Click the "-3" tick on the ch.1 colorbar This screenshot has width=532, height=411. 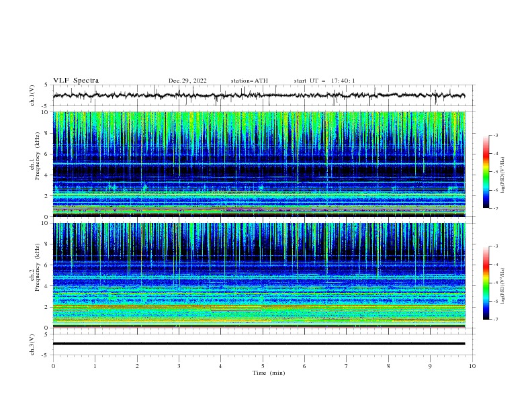coord(496,135)
